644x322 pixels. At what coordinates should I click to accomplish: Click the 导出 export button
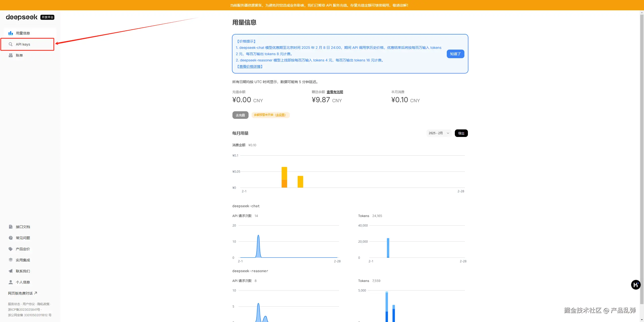pos(461,133)
